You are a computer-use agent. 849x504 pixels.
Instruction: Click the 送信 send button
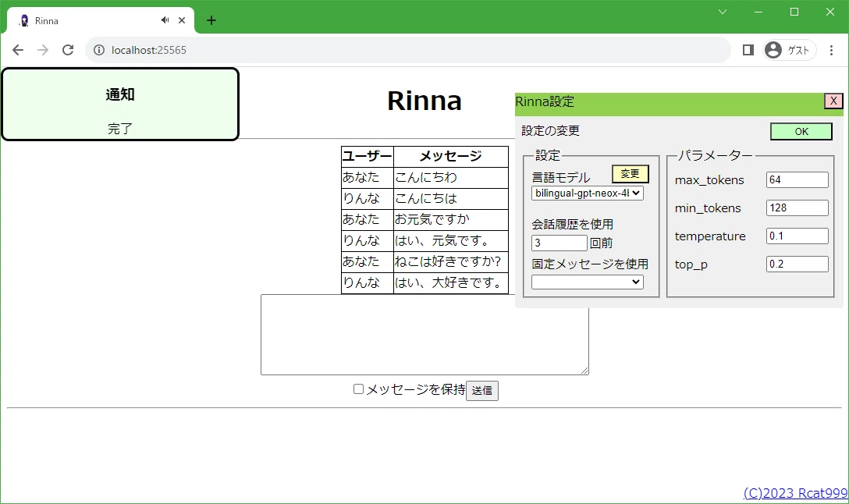482,390
